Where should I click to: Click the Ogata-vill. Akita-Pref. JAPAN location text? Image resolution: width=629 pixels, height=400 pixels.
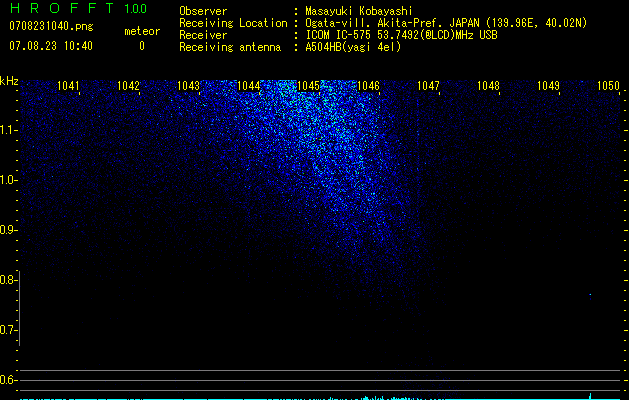tap(446, 23)
